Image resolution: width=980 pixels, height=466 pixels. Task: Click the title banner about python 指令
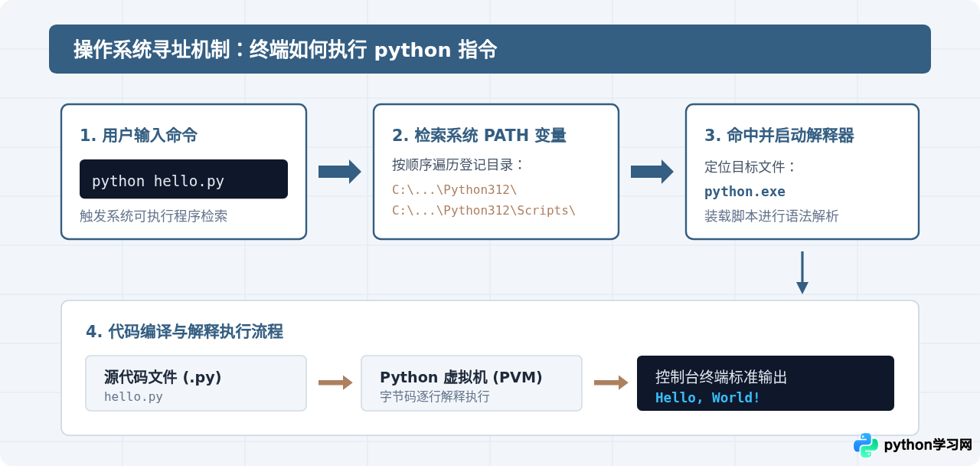click(490, 49)
